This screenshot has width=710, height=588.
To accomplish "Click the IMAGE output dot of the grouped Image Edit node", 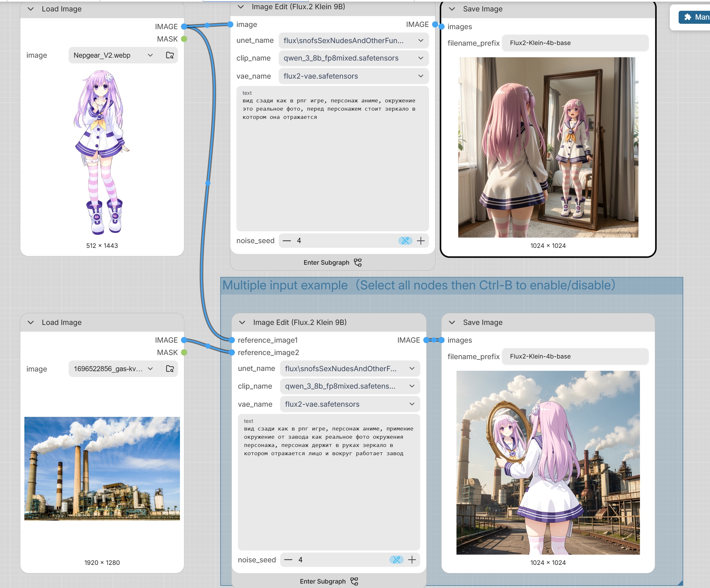I will coord(426,340).
